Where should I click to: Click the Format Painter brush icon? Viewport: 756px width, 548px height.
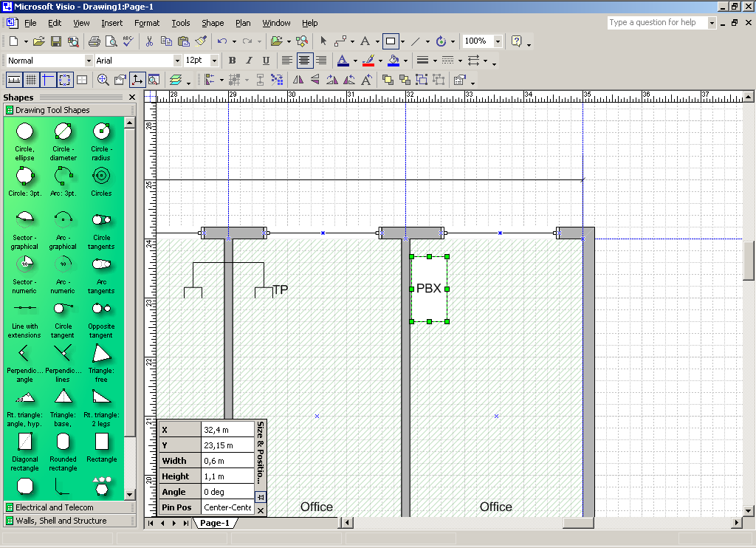tap(201, 41)
